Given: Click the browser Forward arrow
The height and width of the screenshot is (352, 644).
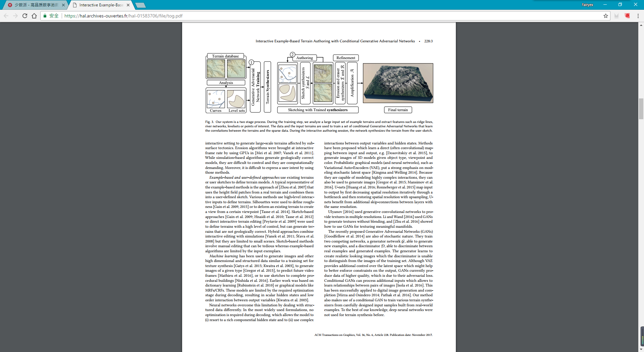Looking at the screenshot, I should point(15,16).
